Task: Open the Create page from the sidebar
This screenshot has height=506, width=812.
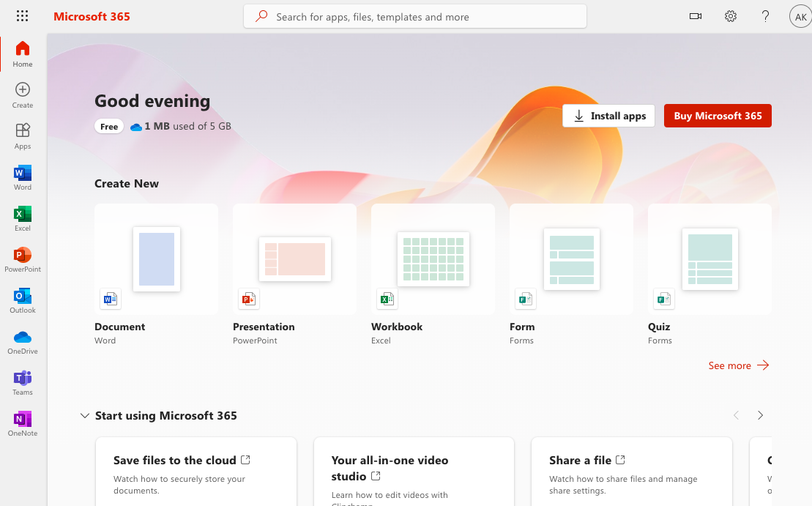Action: click(23, 95)
